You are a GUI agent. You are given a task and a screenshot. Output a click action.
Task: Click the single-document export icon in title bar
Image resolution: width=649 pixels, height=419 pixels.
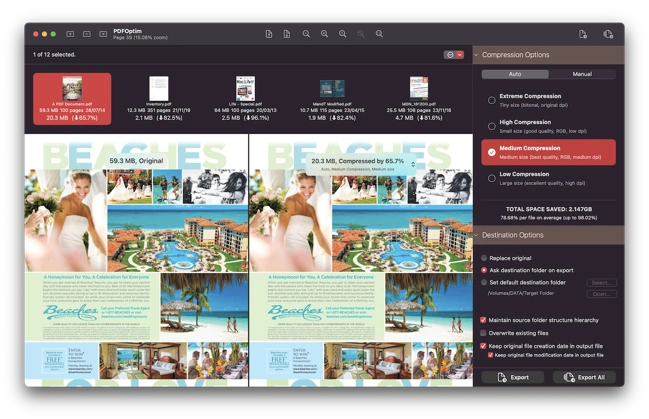[583, 34]
